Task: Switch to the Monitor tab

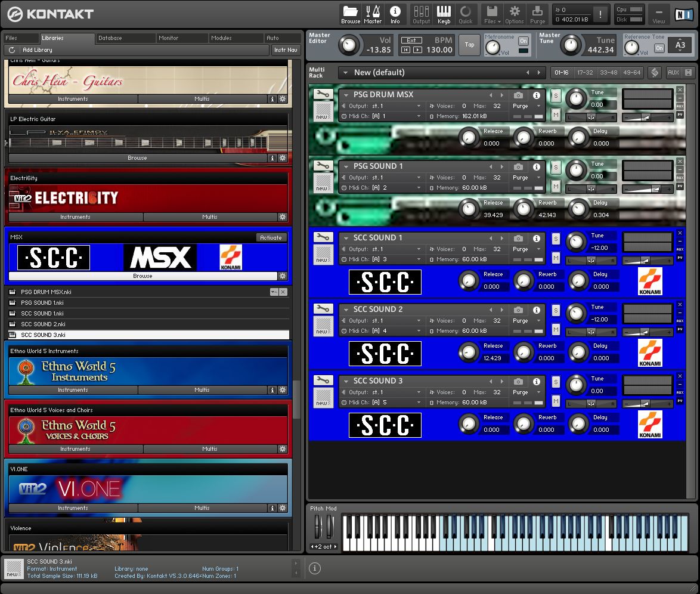Action: (x=182, y=38)
